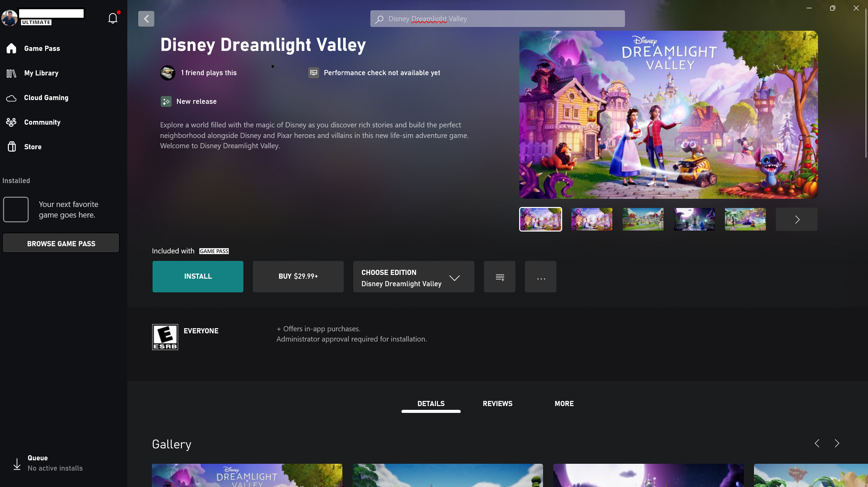The width and height of the screenshot is (868, 487).
Task: Open Community section
Action: click(42, 122)
